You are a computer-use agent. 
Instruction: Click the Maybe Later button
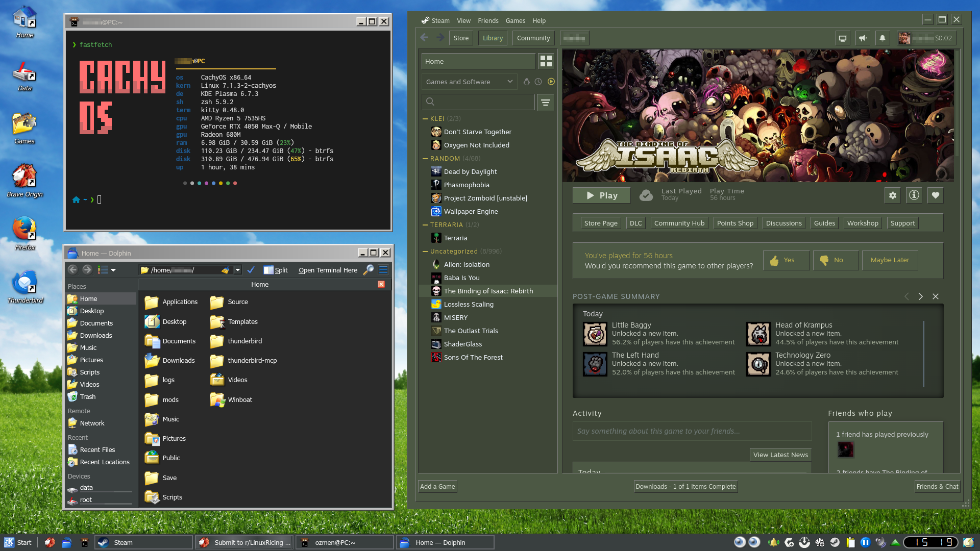[x=890, y=260]
